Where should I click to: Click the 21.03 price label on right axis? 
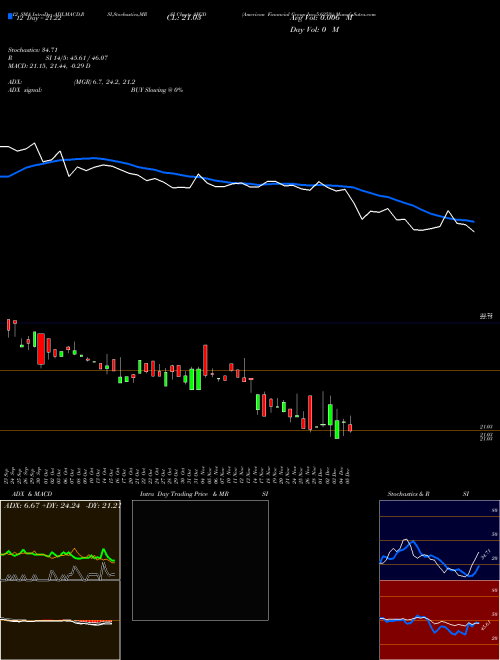(x=486, y=427)
